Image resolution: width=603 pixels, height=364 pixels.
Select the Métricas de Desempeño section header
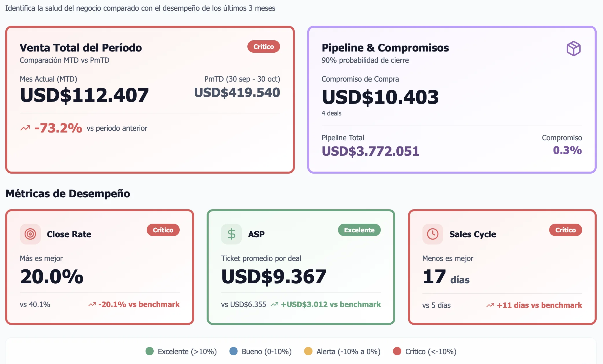pos(68,194)
